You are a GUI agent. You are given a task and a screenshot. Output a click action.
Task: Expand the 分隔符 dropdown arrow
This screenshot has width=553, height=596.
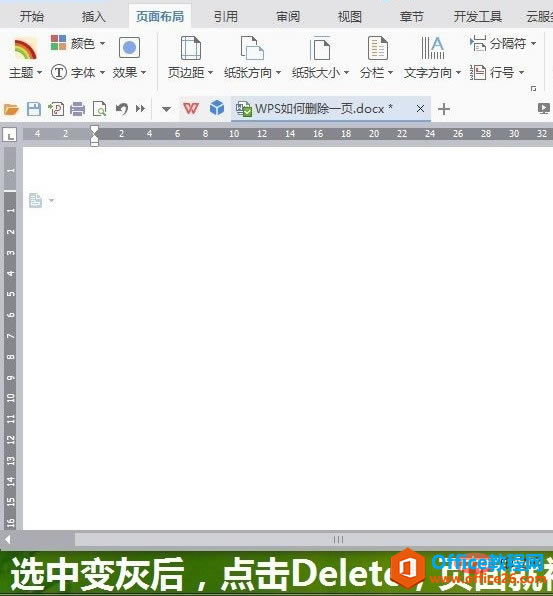tap(533, 43)
